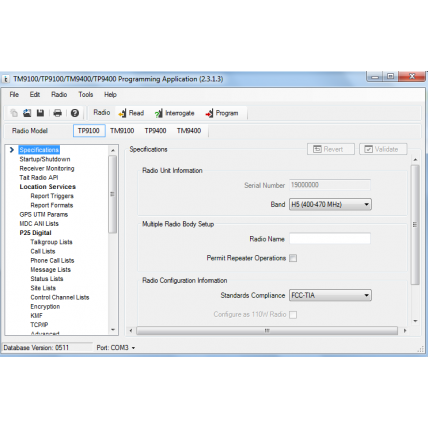Viewport: 428px width, 428px height.
Task: Select Tait Radio API in the tree
Action: (x=39, y=178)
